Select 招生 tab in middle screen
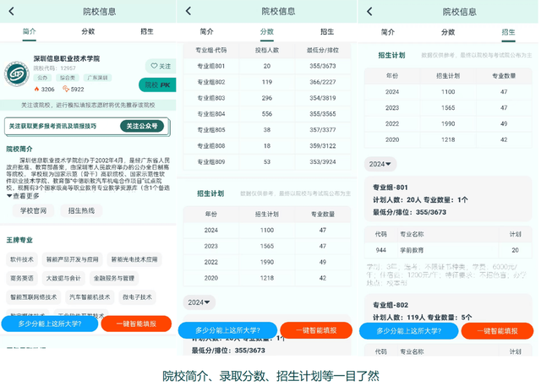Screen dimensions: 541x392 click(327, 32)
